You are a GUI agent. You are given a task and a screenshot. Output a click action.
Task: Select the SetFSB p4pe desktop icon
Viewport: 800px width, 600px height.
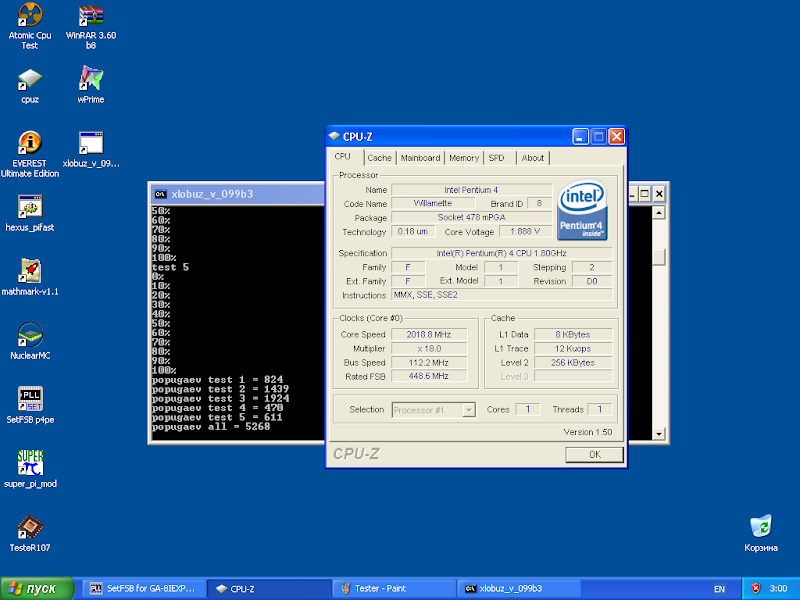click(x=30, y=399)
